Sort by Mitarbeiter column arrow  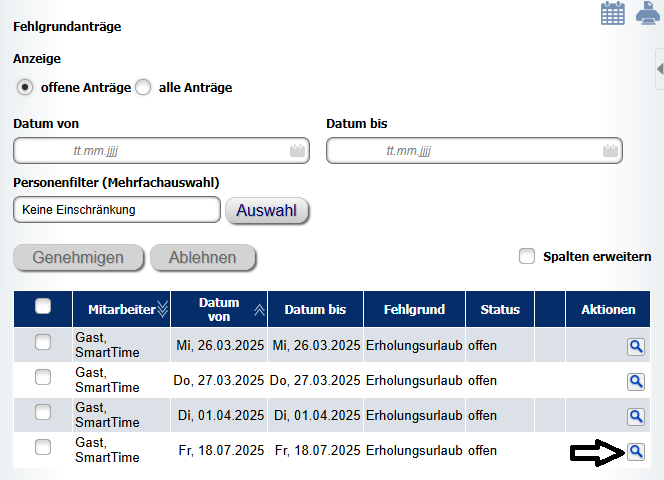point(163,309)
